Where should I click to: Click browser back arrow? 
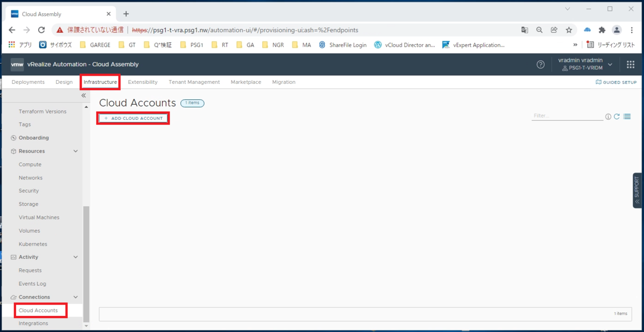12,30
